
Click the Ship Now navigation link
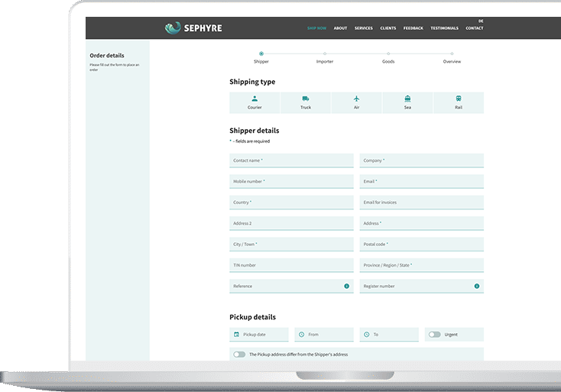point(316,28)
